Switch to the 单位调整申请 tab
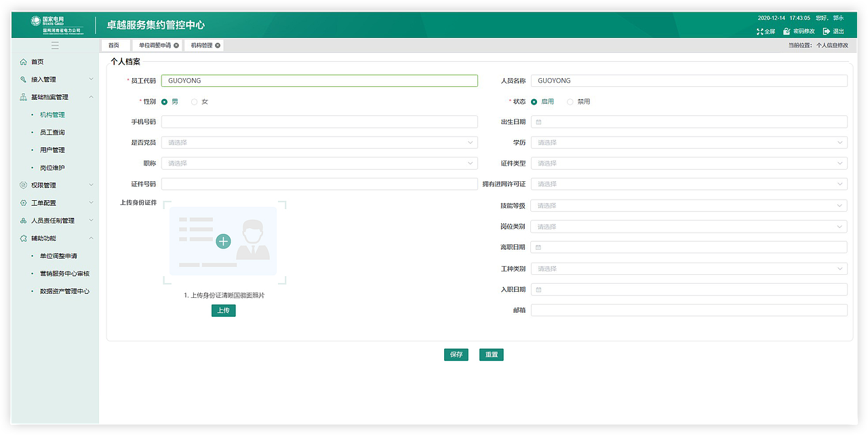 pyautogui.click(x=157, y=45)
